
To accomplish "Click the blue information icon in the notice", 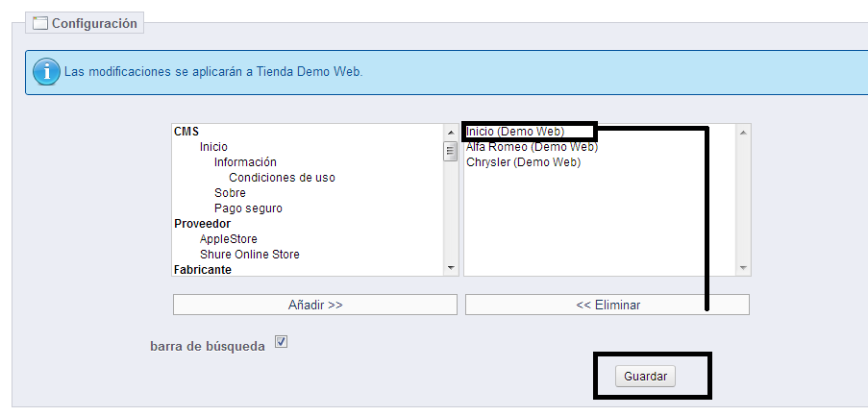I will [45, 72].
